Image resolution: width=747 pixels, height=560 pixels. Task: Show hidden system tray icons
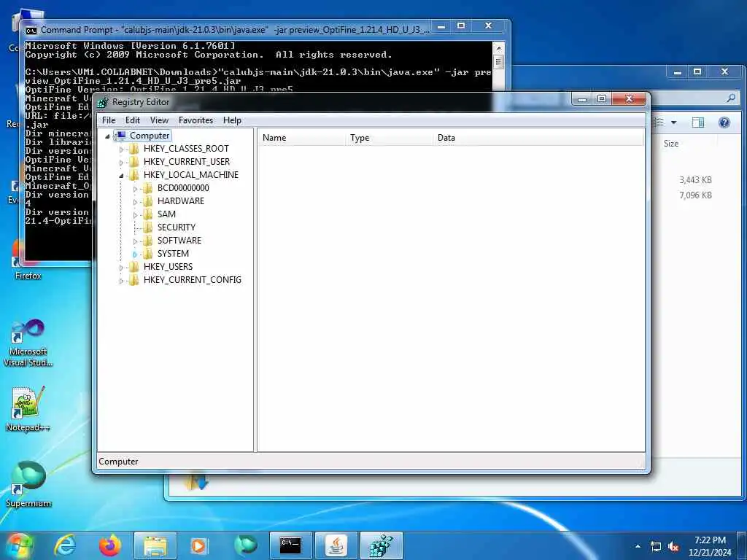(x=638, y=546)
